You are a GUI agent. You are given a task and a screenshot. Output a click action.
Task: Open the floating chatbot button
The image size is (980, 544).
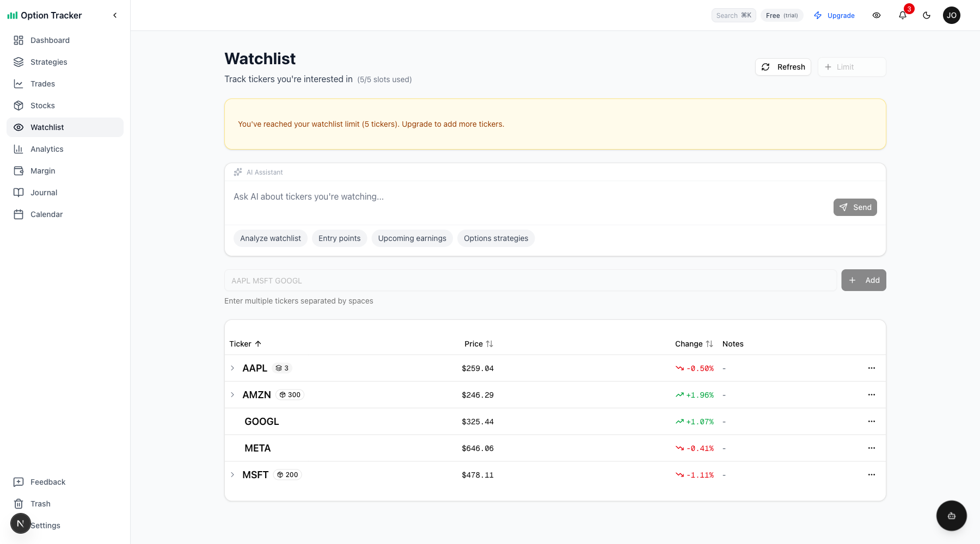click(951, 516)
